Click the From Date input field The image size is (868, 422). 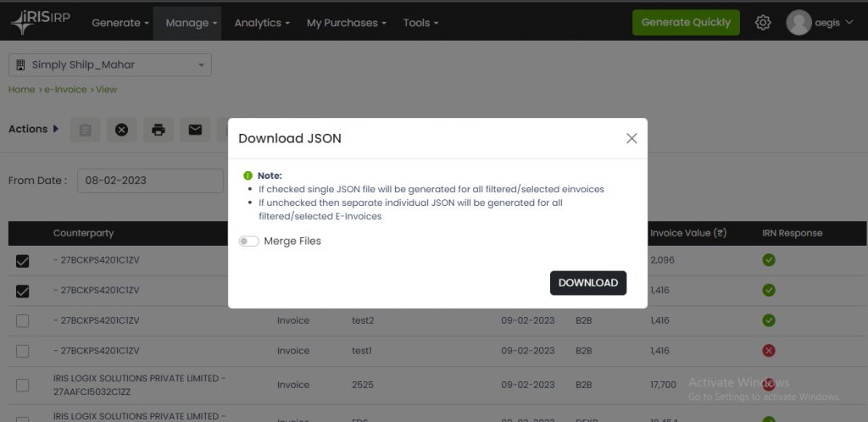coord(150,180)
